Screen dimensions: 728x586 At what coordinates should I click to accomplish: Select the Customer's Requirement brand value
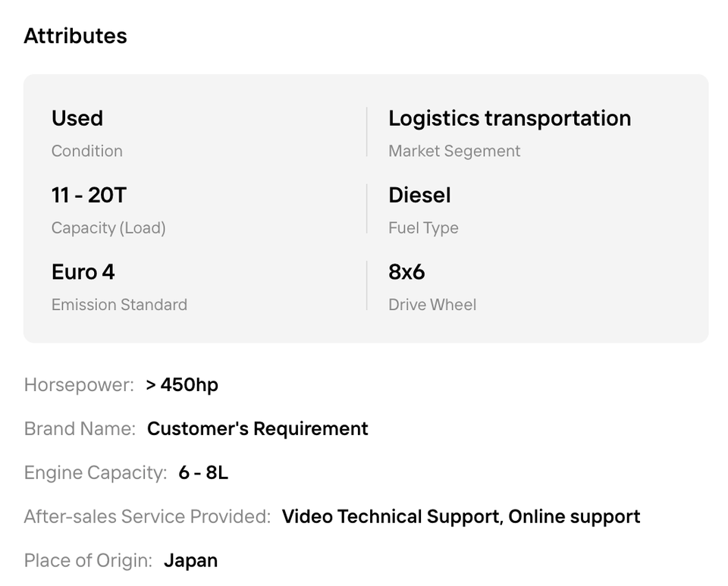[258, 429]
